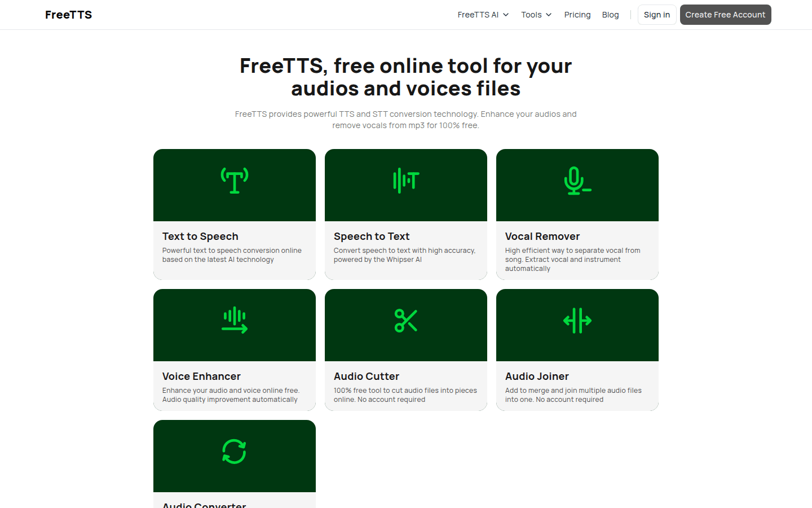This screenshot has height=508, width=812.
Task: Expand the Tools dropdown menu
Action: click(x=536, y=15)
